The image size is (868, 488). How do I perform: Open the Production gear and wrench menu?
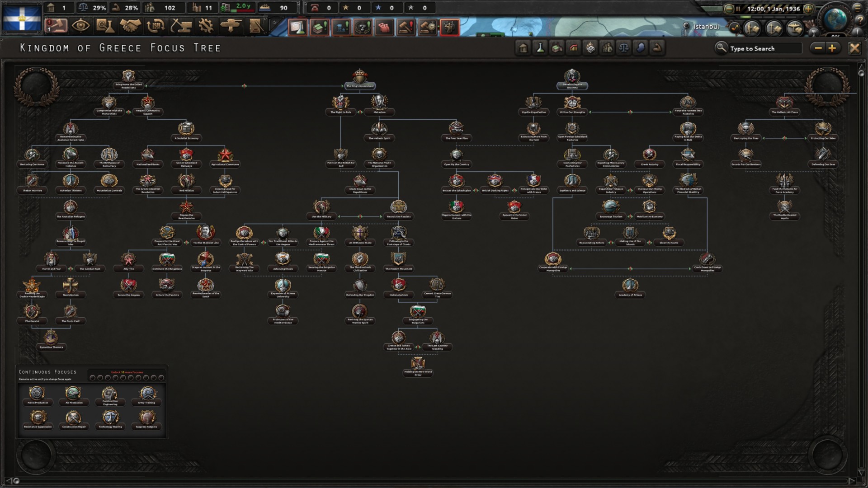point(206,26)
